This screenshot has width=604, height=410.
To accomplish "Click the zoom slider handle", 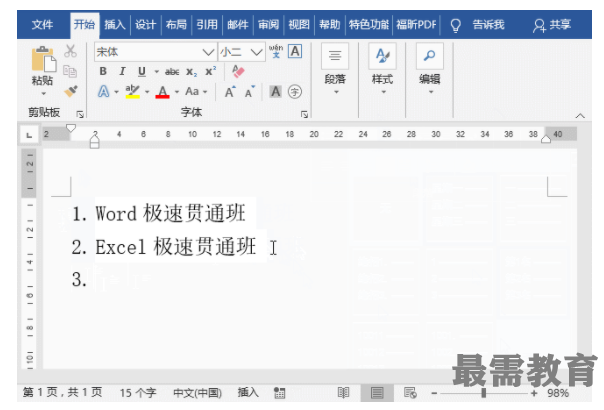I will (x=483, y=393).
